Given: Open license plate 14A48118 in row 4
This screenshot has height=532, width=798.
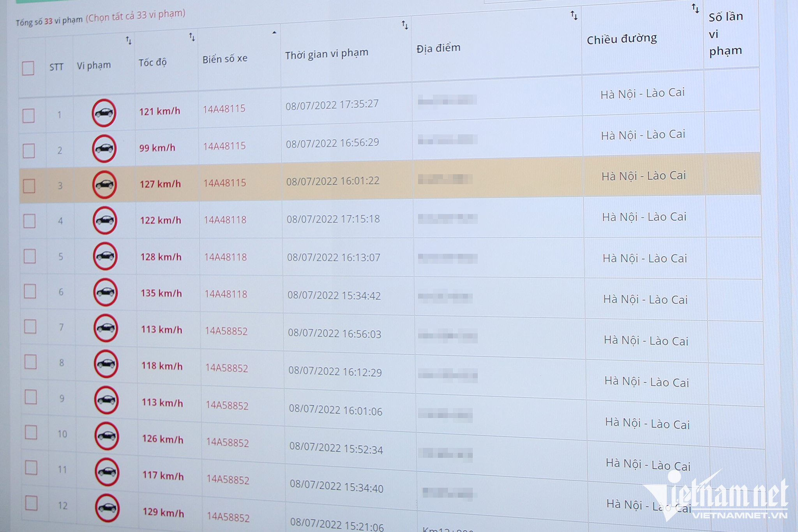Looking at the screenshot, I should point(225,220).
